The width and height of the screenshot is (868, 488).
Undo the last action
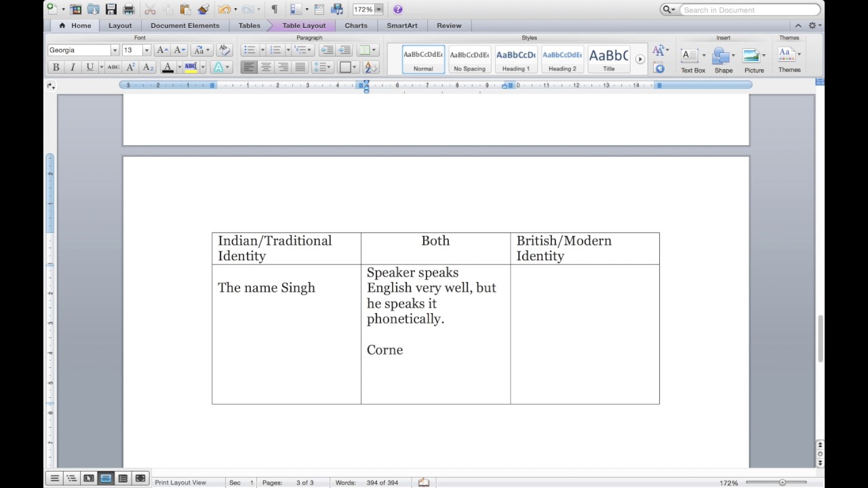point(224,9)
